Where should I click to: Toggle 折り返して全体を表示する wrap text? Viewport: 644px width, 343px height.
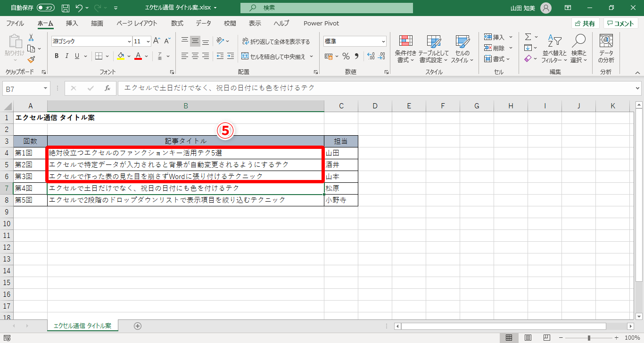click(276, 41)
